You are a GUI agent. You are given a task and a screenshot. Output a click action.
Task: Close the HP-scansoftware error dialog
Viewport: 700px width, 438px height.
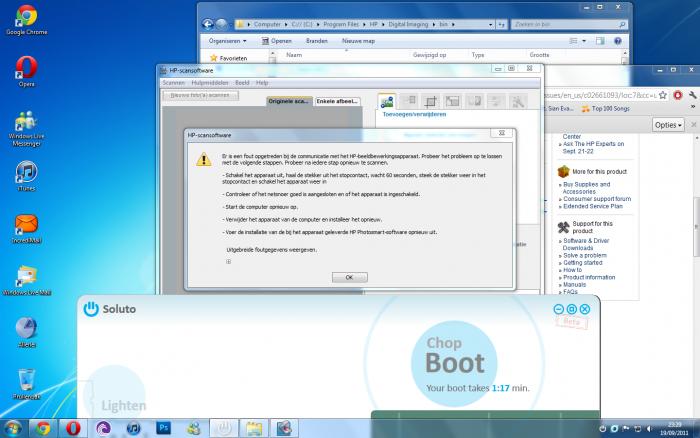tap(502, 133)
